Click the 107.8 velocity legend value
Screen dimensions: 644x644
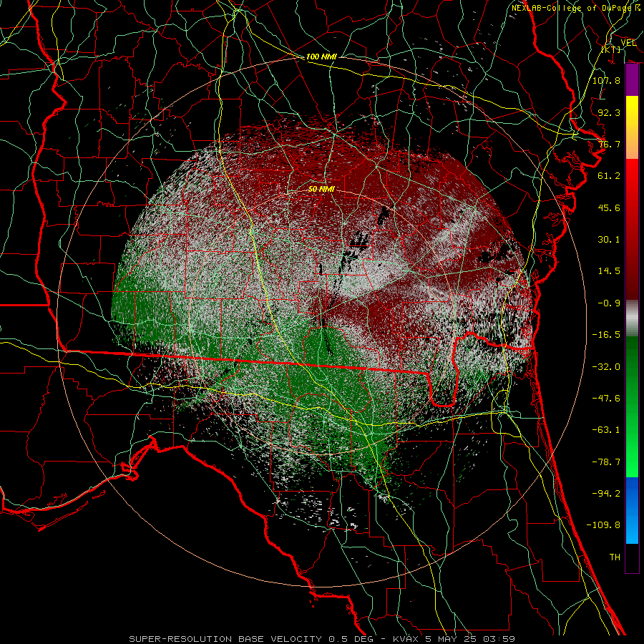tap(606, 80)
